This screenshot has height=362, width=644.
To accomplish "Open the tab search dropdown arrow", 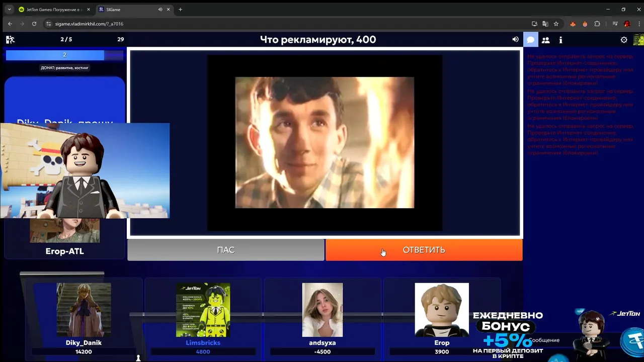I will [9, 9].
